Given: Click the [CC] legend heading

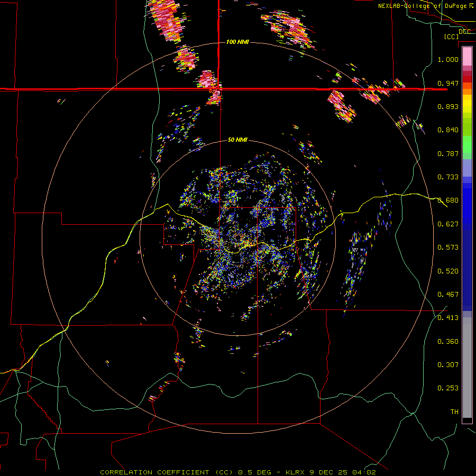Looking at the screenshot, I should [x=451, y=36].
